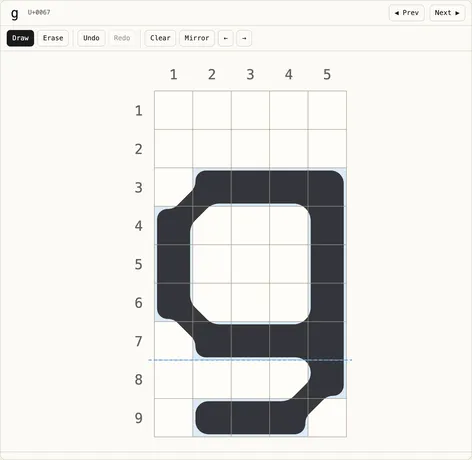
Task: Click the U+0067 code point label
Action: (39, 12)
